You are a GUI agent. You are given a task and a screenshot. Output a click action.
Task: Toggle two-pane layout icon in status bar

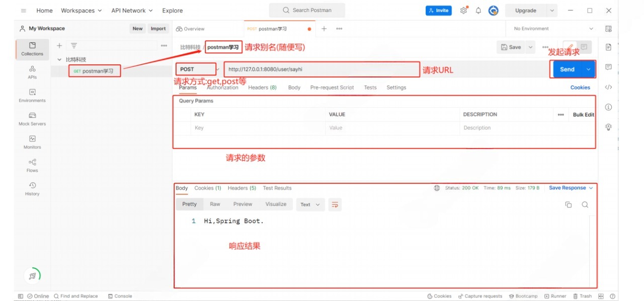602,296
